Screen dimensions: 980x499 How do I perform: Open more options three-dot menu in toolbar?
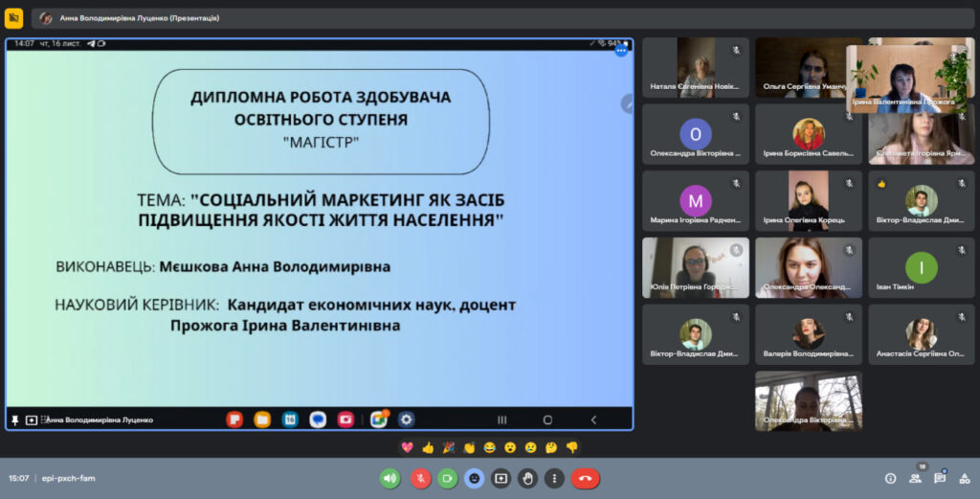(x=554, y=478)
